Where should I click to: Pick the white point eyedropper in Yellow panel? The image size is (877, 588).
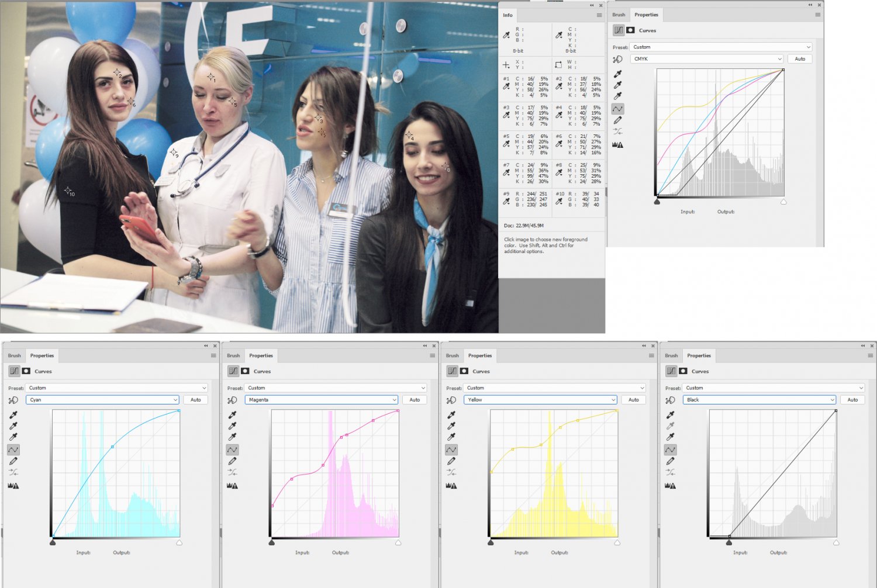click(451, 437)
